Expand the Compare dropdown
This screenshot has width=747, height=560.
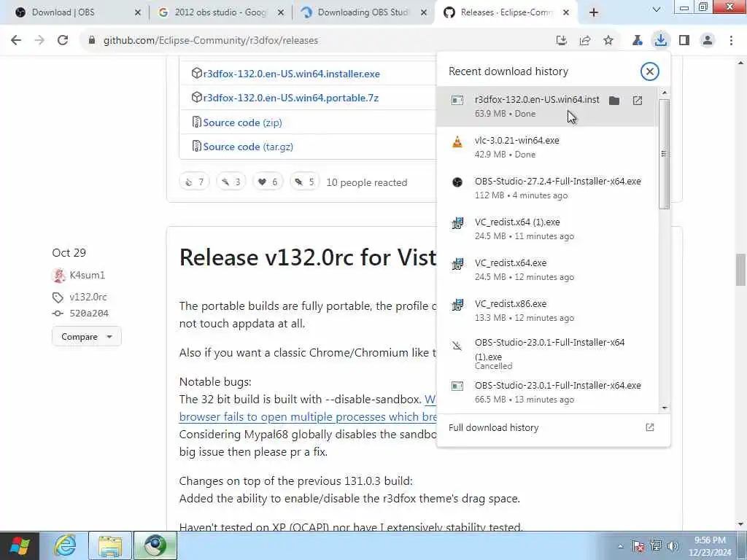pyautogui.click(x=87, y=337)
